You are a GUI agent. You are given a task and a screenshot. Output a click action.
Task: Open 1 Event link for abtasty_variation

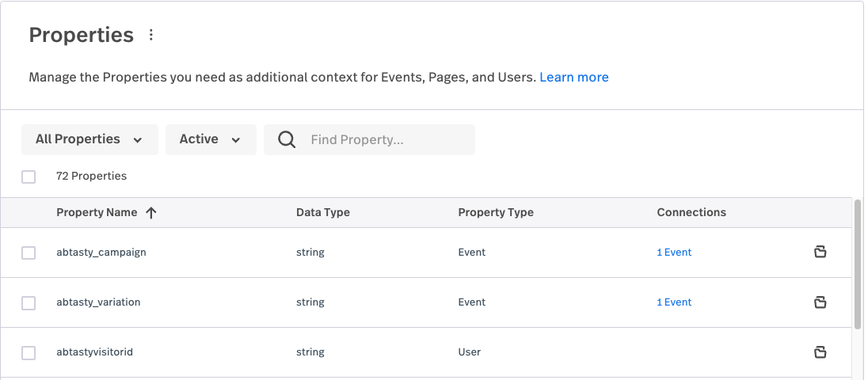[674, 302]
